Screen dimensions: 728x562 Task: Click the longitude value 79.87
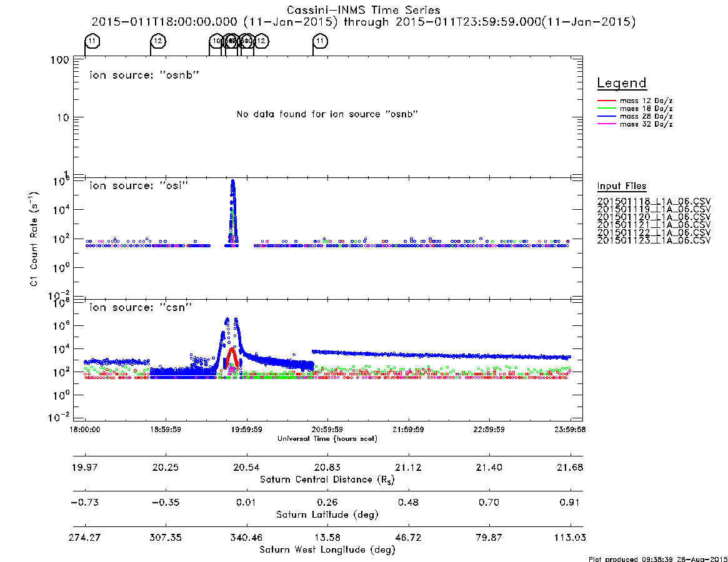pos(489,538)
